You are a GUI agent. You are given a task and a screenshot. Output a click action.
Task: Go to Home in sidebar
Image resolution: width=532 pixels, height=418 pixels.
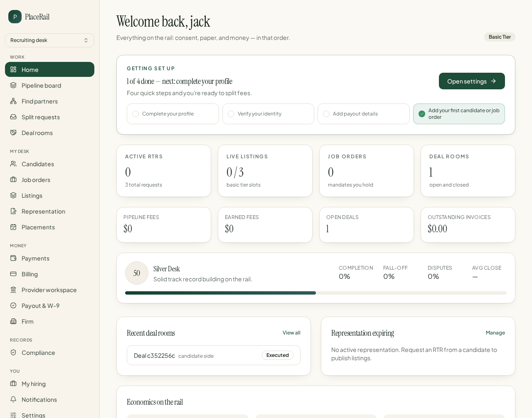pyautogui.click(x=49, y=69)
